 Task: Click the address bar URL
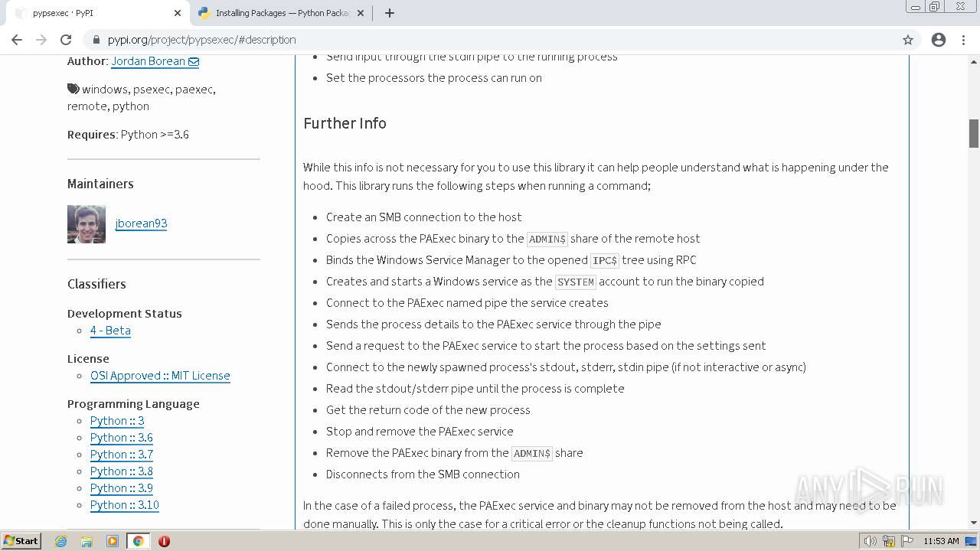(201, 40)
